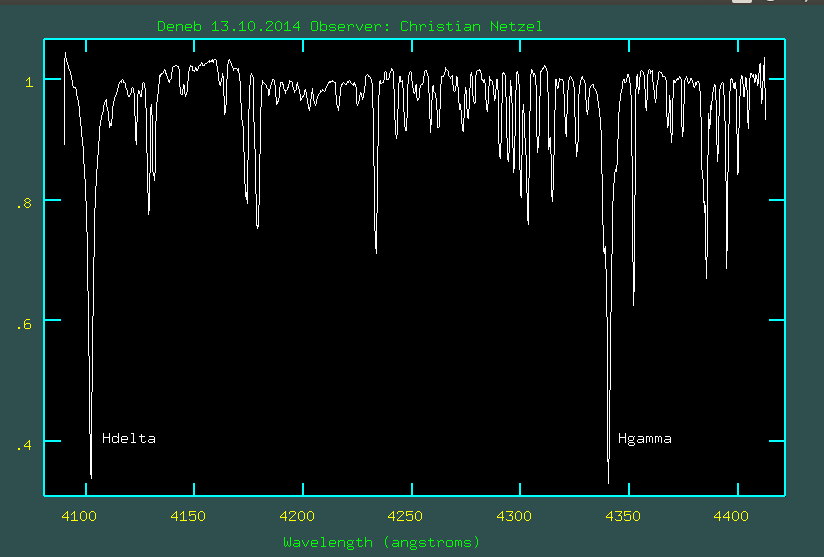Click the 4250 x-axis tick label
The width and height of the screenshot is (824, 557).
[405, 516]
